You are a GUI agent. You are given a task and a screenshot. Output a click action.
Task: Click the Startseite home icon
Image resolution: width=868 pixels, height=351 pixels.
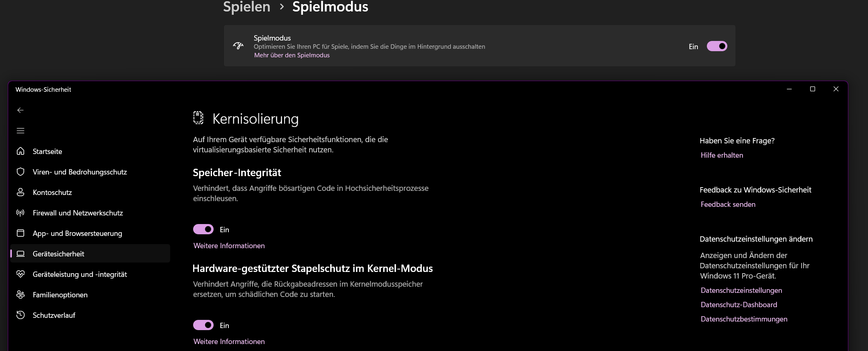[21, 151]
